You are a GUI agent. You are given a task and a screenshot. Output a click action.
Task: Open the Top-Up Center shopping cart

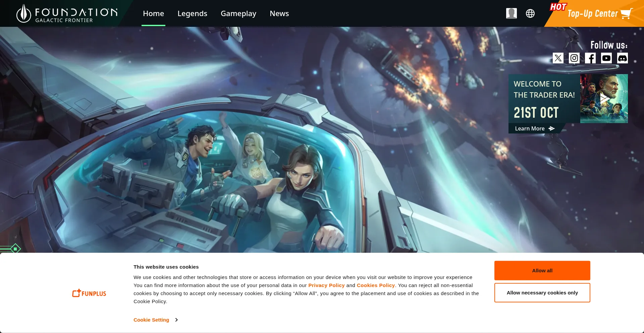[x=627, y=14]
